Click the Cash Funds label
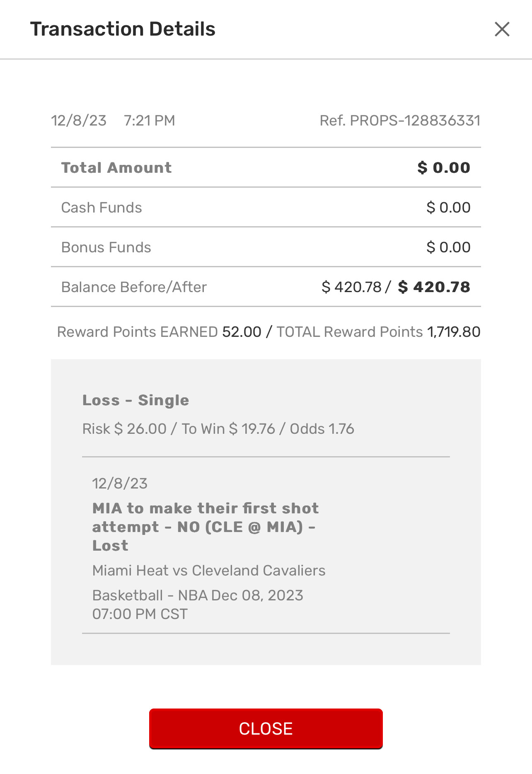This screenshot has width=532, height=774. [x=102, y=208]
